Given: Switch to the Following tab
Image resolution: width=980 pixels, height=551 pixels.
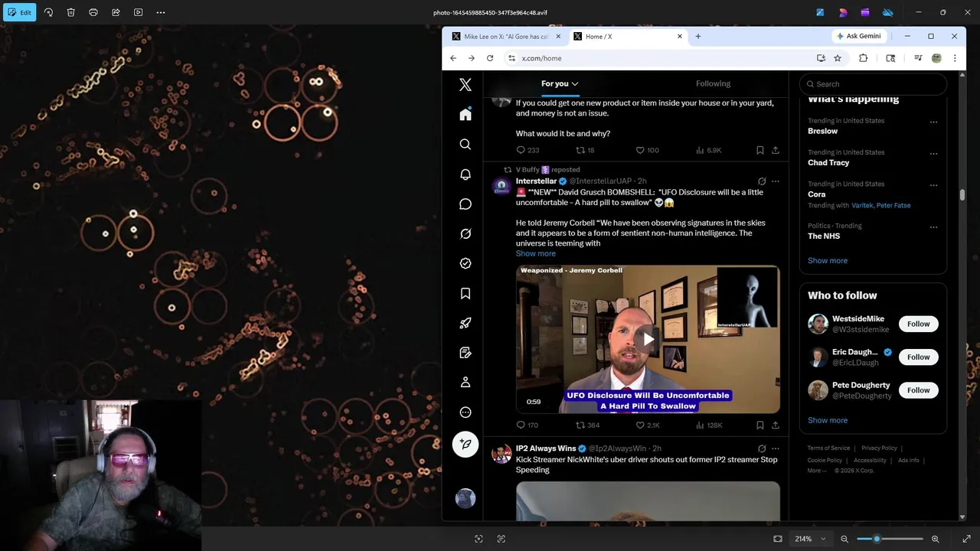Looking at the screenshot, I should point(713,83).
